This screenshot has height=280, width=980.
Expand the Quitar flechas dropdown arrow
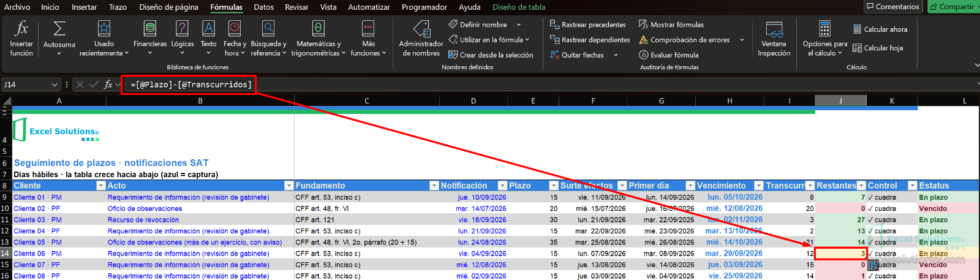(616, 55)
